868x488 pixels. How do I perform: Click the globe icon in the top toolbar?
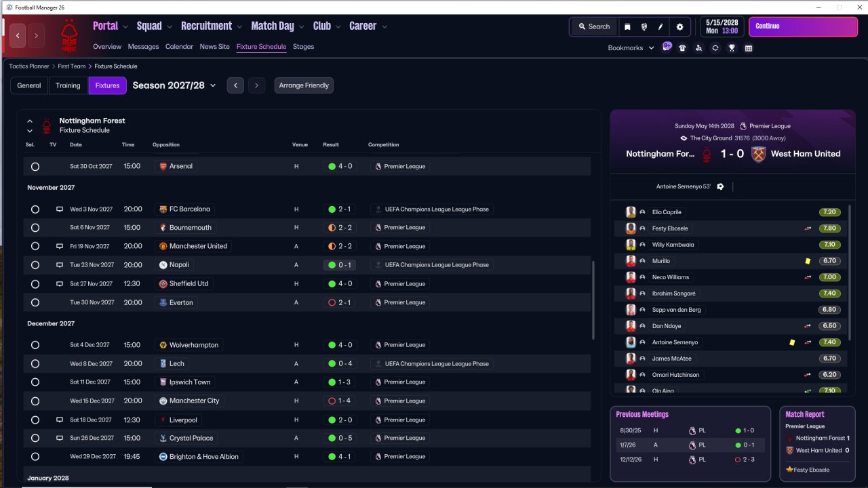pyautogui.click(x=644, y=26)
